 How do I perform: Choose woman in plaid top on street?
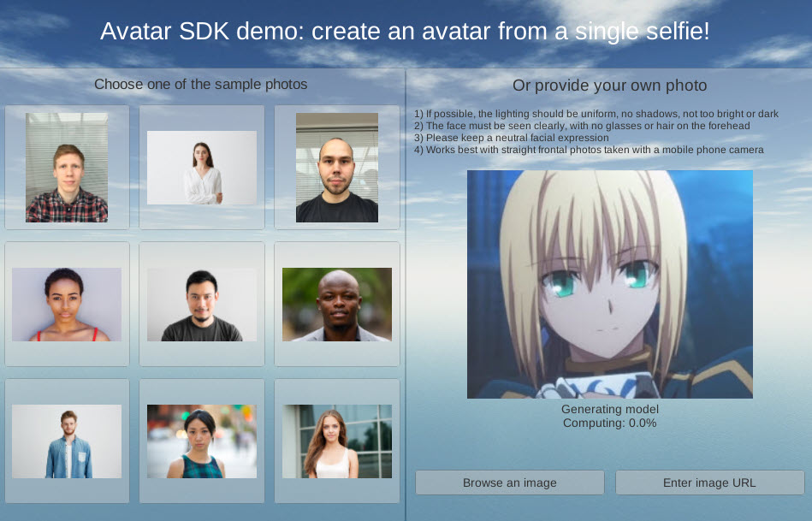point(202,441)
